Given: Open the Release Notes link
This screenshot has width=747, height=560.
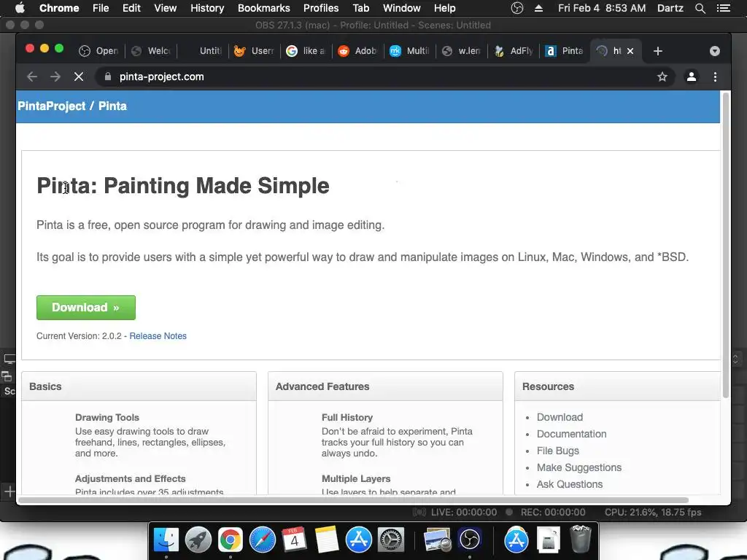Looking at the screenshot, I should tap(158, 336).
